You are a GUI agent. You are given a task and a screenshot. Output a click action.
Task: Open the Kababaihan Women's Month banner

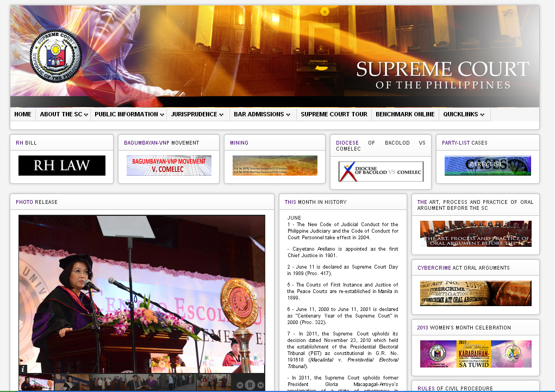click(476, 354)
